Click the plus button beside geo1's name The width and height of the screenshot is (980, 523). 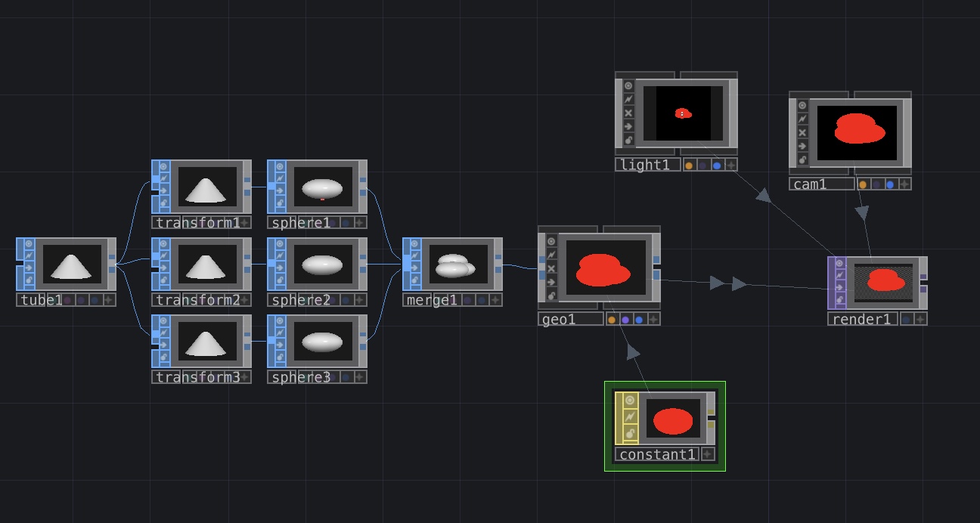pyautogui.click(x=653, y=320)
